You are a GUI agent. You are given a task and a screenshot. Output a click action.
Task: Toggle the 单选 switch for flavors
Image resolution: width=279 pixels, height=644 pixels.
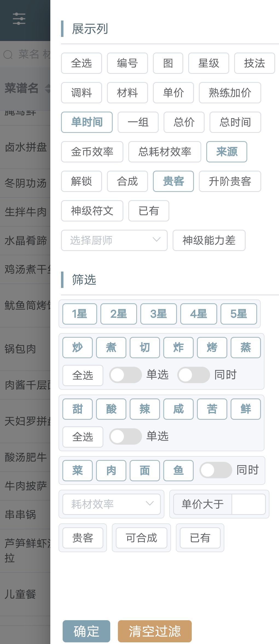(126, 436)
